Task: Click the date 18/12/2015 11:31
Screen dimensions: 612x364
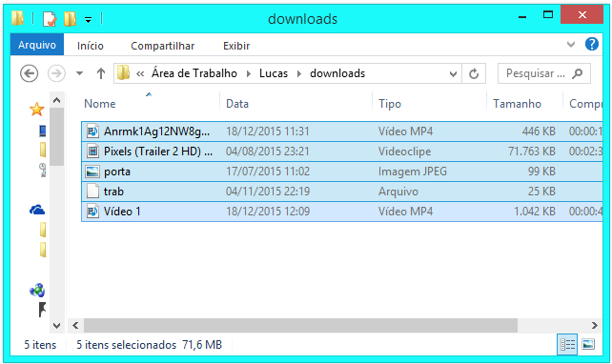Action: click(x=268, y=131)
